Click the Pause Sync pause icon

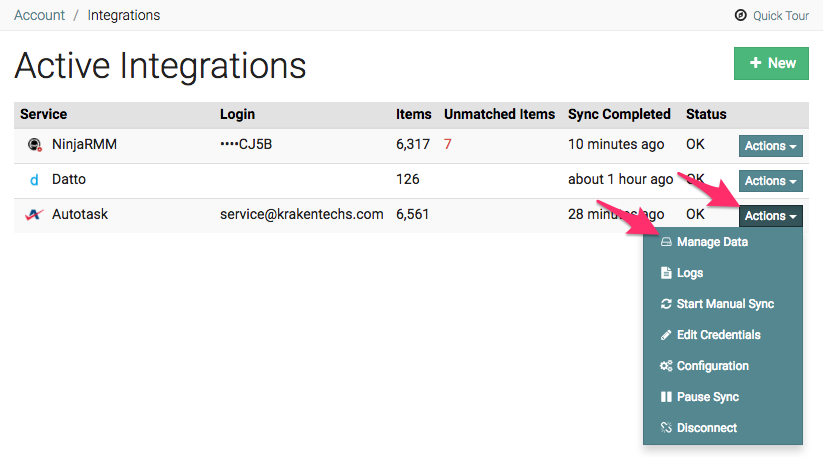click(666, 397)
